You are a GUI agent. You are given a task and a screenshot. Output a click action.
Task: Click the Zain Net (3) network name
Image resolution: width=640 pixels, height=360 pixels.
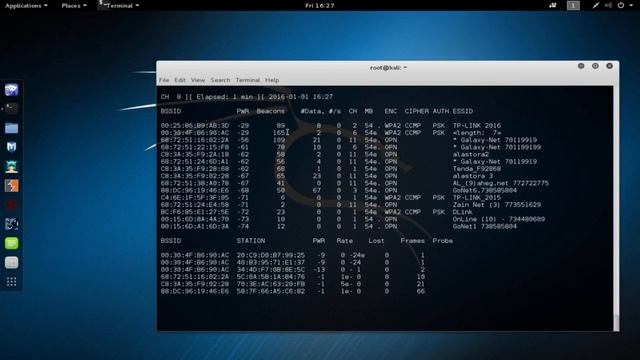click(x=497, y=205)
